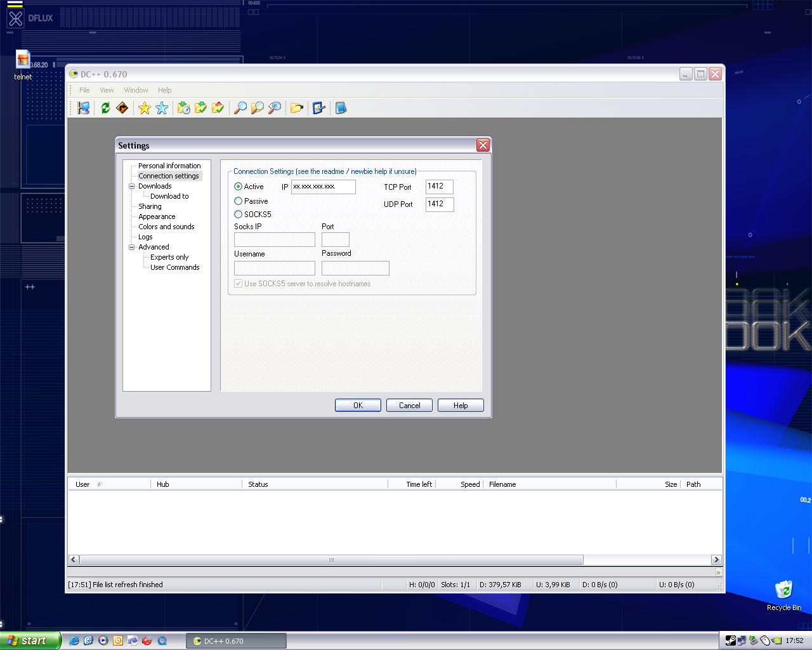This screenshot has height=650, width=812.
Task: Select Sharing in settings tree
Action: [150, 206]
